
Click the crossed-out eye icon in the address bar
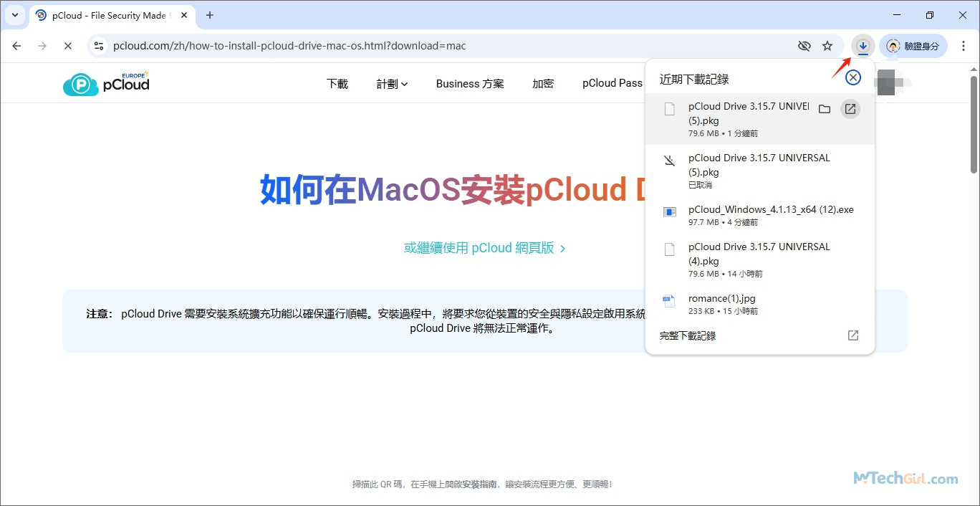(804, 46)
